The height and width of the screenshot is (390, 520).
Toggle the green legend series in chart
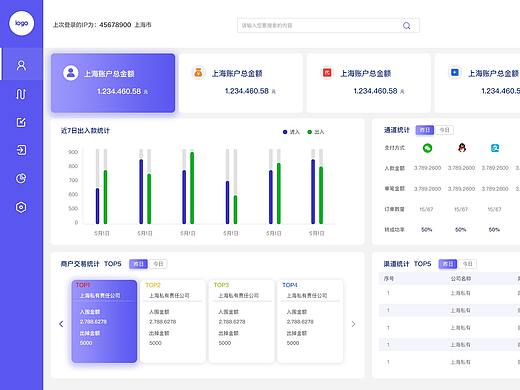tap(315, 132)
